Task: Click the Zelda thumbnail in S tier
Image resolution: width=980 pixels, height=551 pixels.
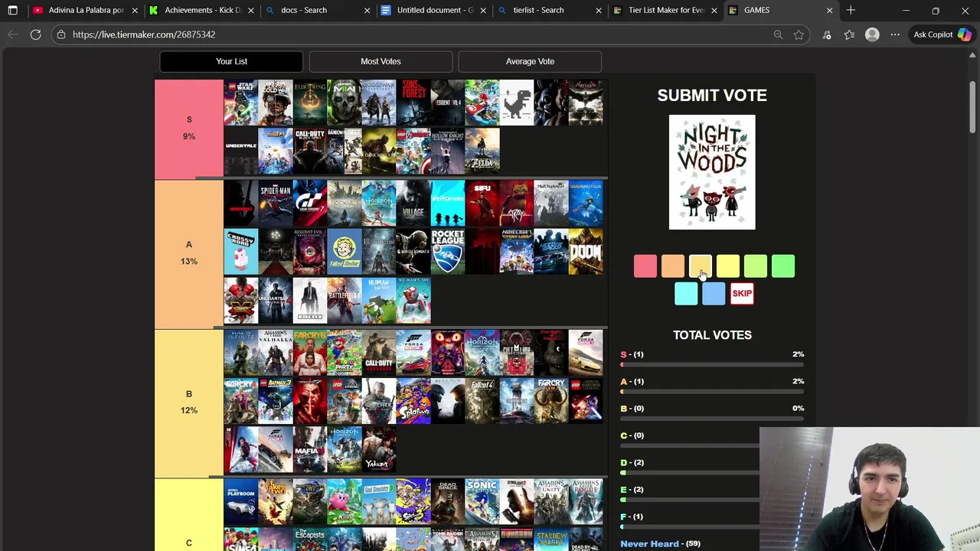Action: (x=482, y=151)
